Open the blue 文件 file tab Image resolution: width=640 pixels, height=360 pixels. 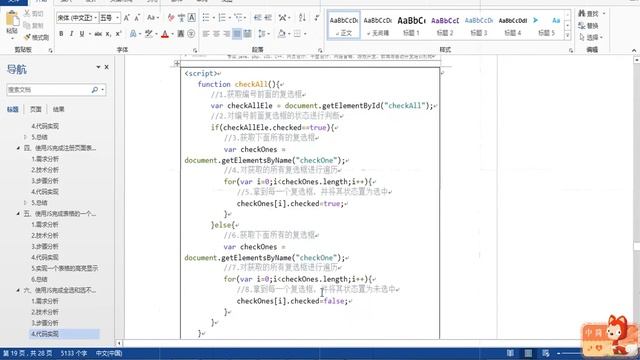pos(14,2)
